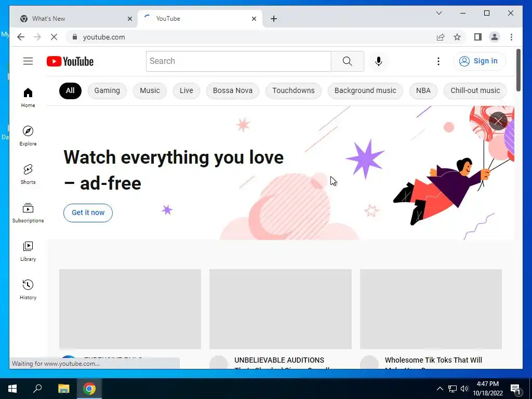
Task: Select the YouTube tab
Action: coord(199,19)
